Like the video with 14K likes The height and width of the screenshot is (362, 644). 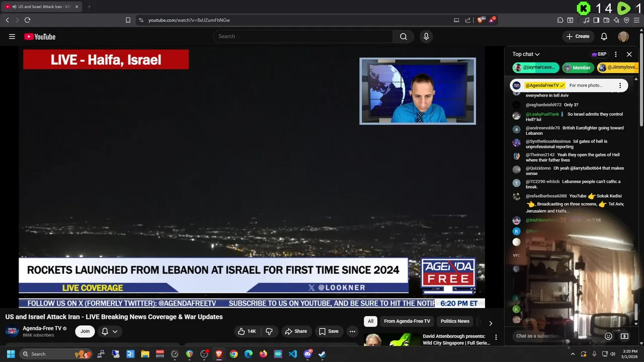pos(247,331)
